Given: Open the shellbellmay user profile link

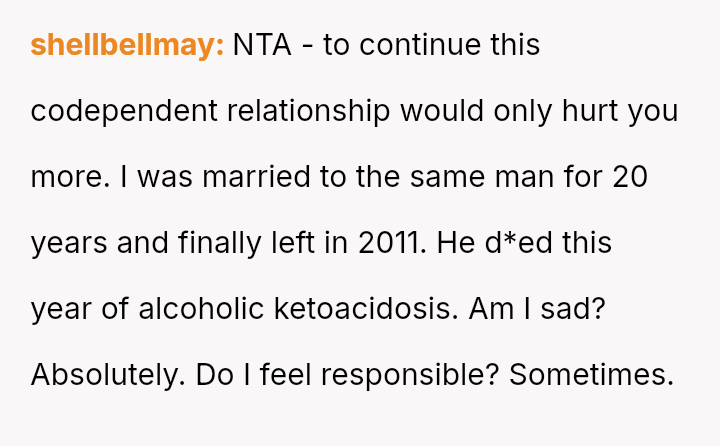Looking at the screenshot, I should [x=127, y=45].
